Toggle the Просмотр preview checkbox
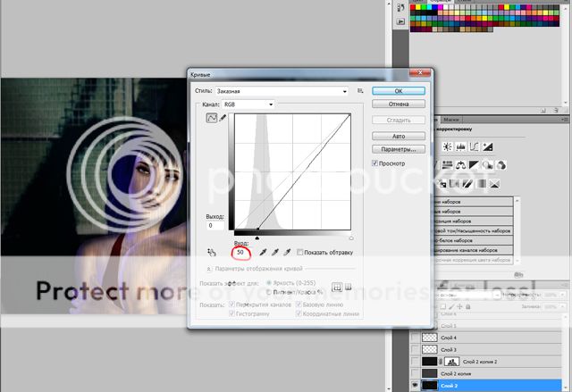This screenshot has height=392, width=572. click(376, 163)
